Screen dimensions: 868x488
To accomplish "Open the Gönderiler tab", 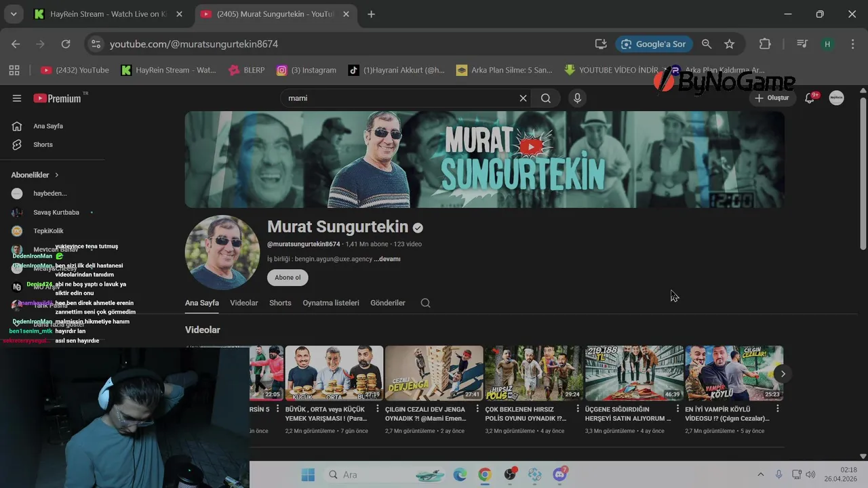I will point(388,303).
